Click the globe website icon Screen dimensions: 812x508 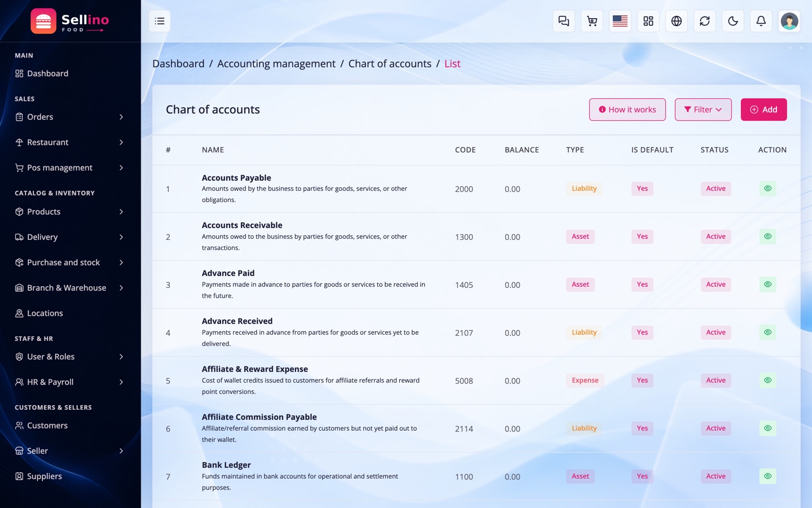click(677, 21)
